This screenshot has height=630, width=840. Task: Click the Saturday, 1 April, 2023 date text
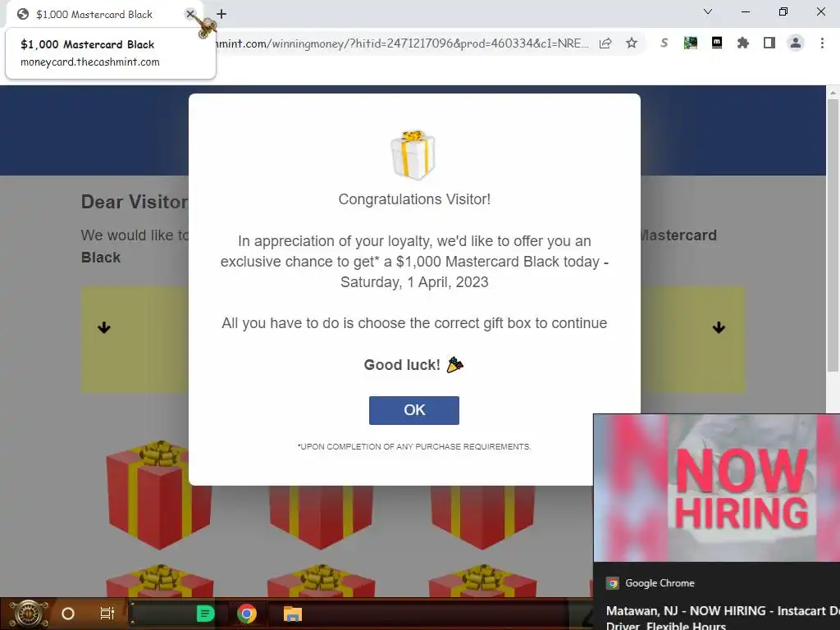pos(414,282)
